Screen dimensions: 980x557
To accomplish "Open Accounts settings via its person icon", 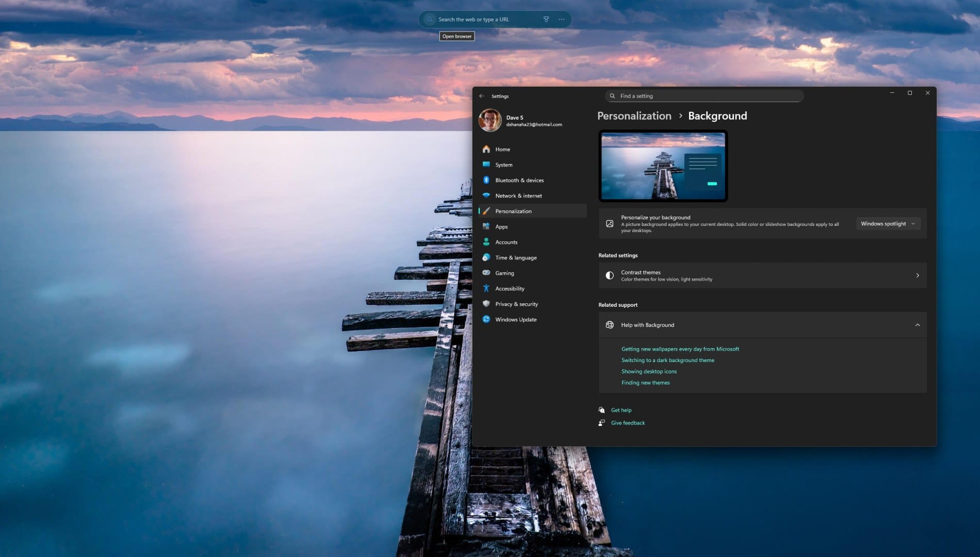I will (x=486, y=242).
